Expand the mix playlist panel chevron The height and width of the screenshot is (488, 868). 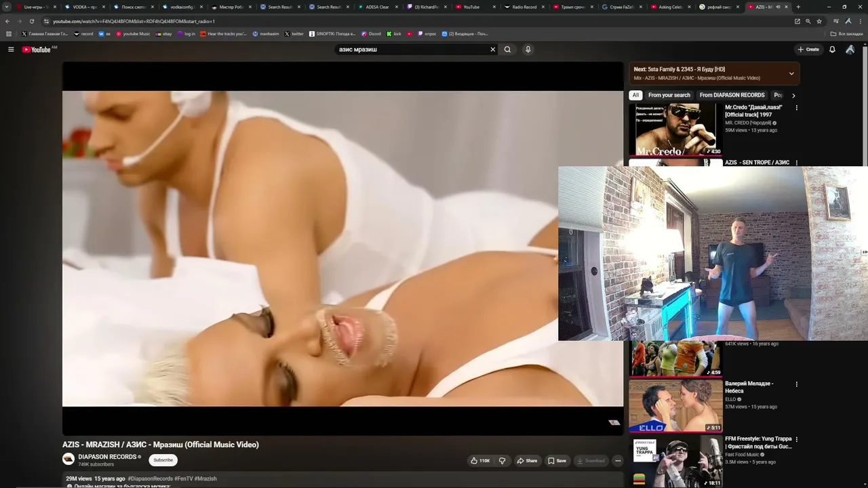(791, 73)
